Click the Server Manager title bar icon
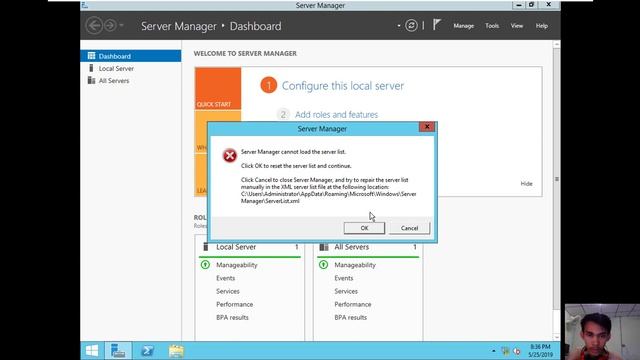The width and height of the screenshot is (640, 360). (x=85, y=5)
